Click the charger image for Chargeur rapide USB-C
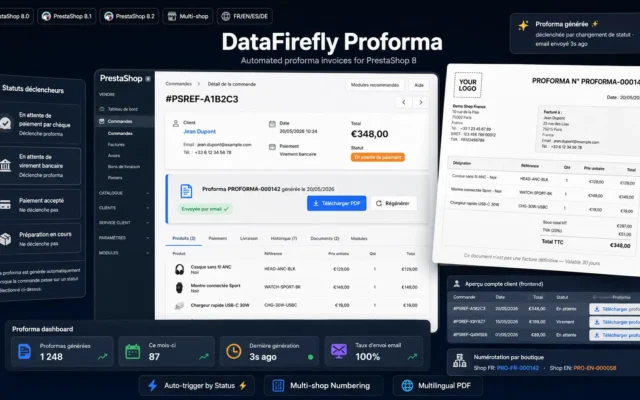640x400 pixels. click(x=179, y=305)
